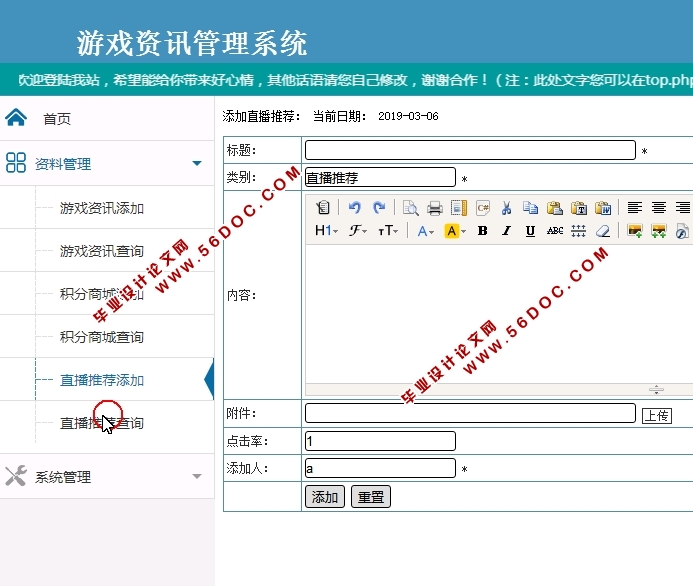Click the home icon beside 首页

pos(16,118)
